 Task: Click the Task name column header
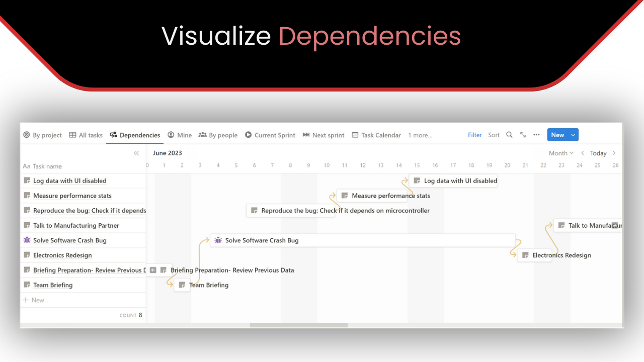click(43, 166)
